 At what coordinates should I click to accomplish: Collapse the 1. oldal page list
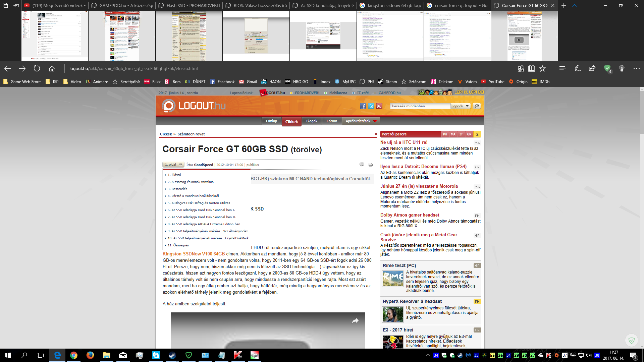pos(173,165)
